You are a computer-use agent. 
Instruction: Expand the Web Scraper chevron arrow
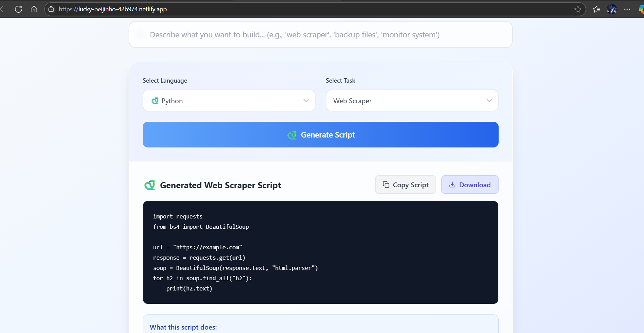point(489,100)
